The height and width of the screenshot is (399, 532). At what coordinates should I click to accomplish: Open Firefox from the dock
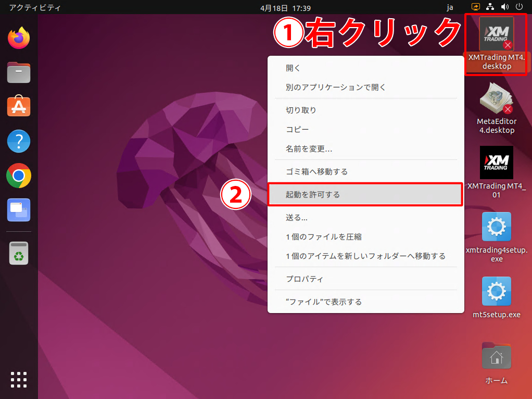[x=19, y=38]
